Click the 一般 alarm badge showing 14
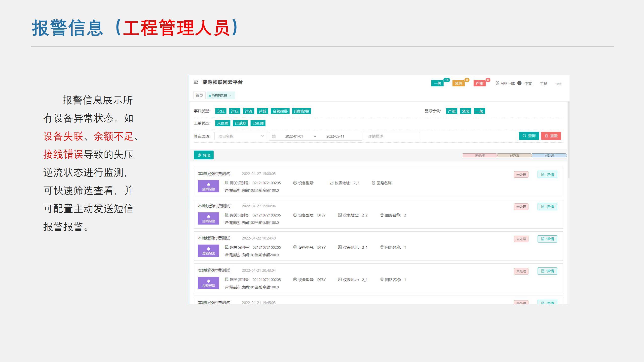This screenshot has width=644, height=362. click(437, 83)
